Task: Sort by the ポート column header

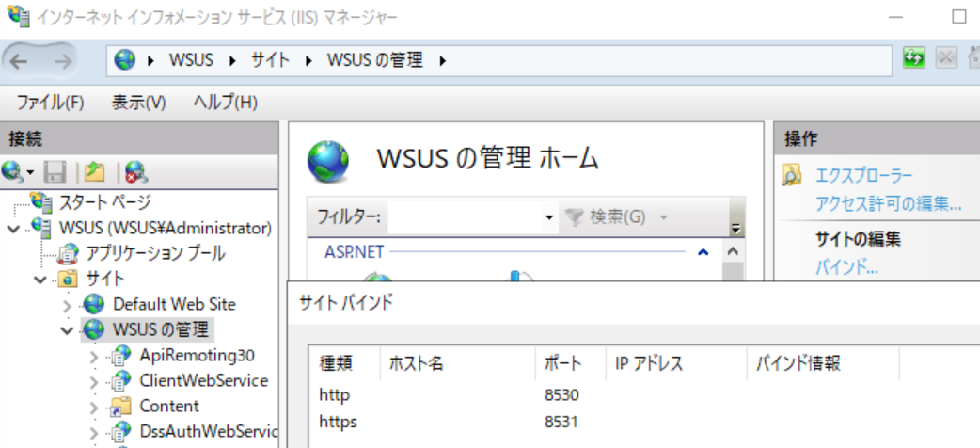Action: (571, 363)
